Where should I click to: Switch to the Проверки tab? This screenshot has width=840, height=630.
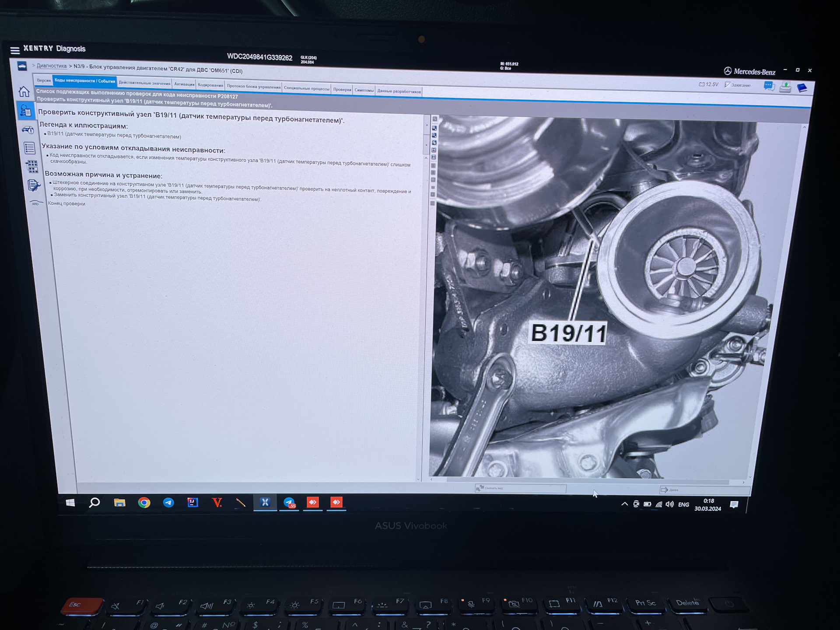tap(342, 90)
